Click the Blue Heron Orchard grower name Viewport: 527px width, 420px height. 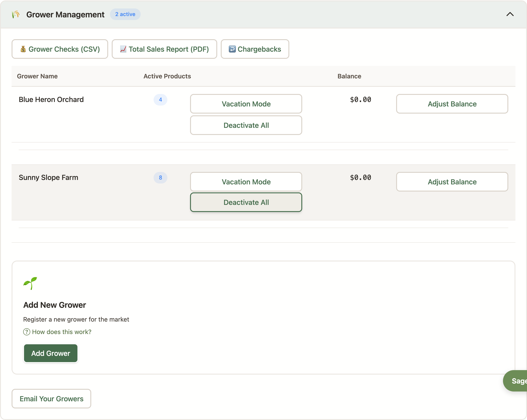pos(51,100)
